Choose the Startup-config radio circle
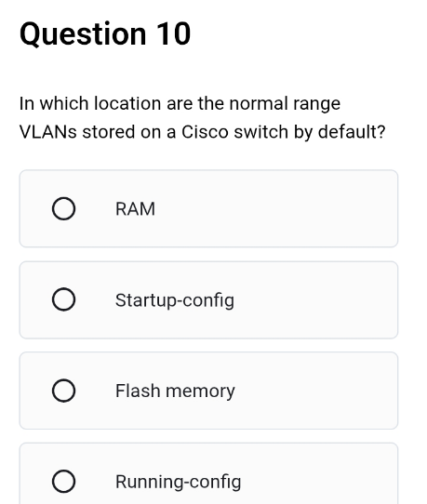The width and height of the screenshot is (427, 504). pyautogui.click(x=63, y=299)
